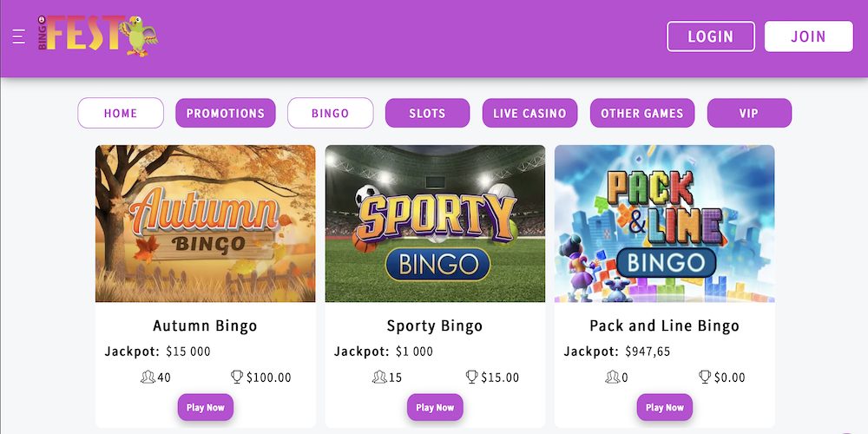Viewport: 868px width, 434px height.
Task: Click the trophy icon under Pack and Line Bingo
Action: [705, 378]
